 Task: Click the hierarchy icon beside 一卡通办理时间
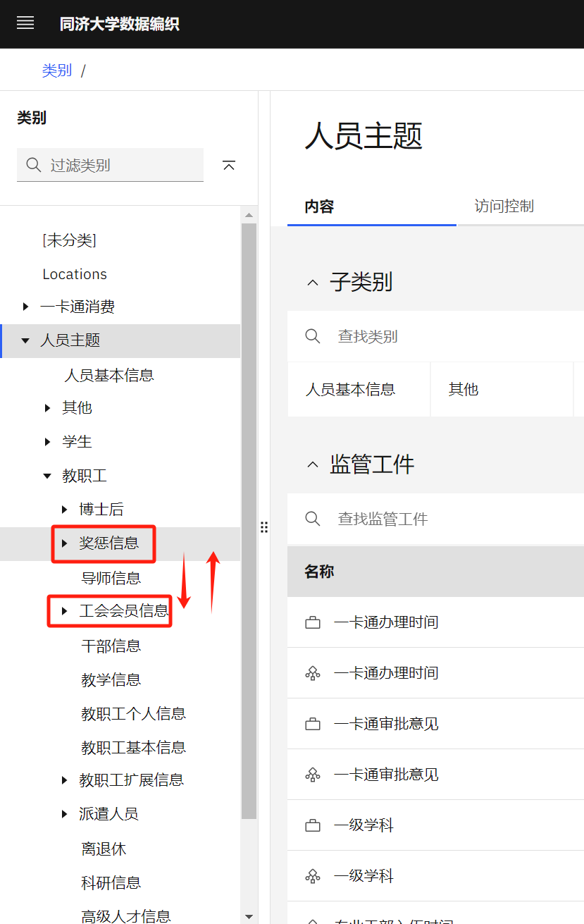tap(313, 674)
